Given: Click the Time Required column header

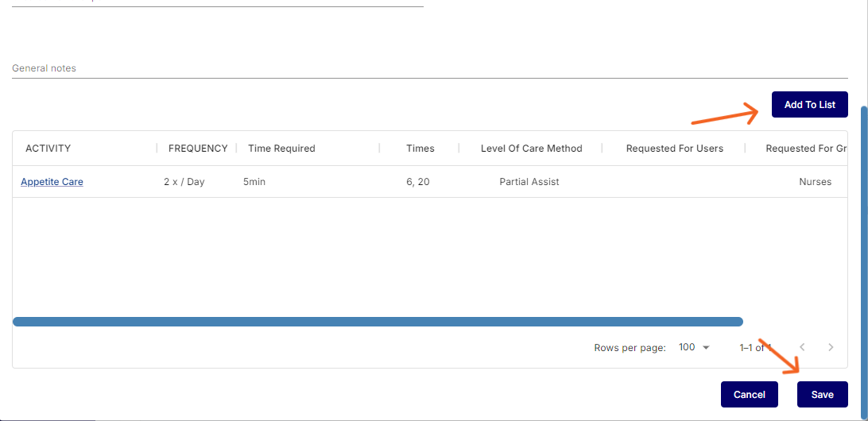Looking at the screenshot, I should pyautogui.click(x=281, y=149).
